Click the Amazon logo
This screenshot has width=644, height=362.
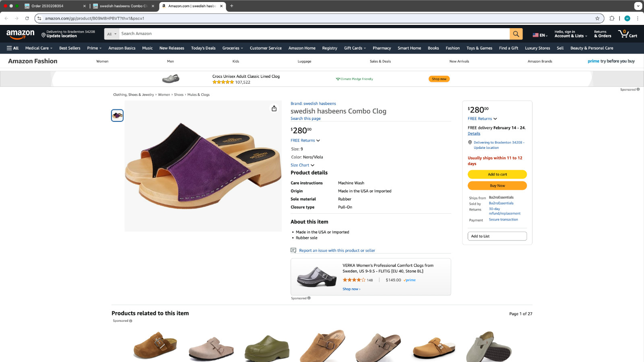pyautogui.click(x=21, y=34)
